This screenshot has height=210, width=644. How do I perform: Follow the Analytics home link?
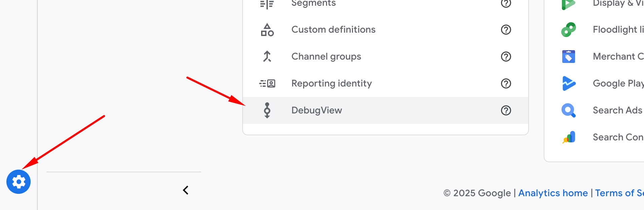tap(553, 193)
